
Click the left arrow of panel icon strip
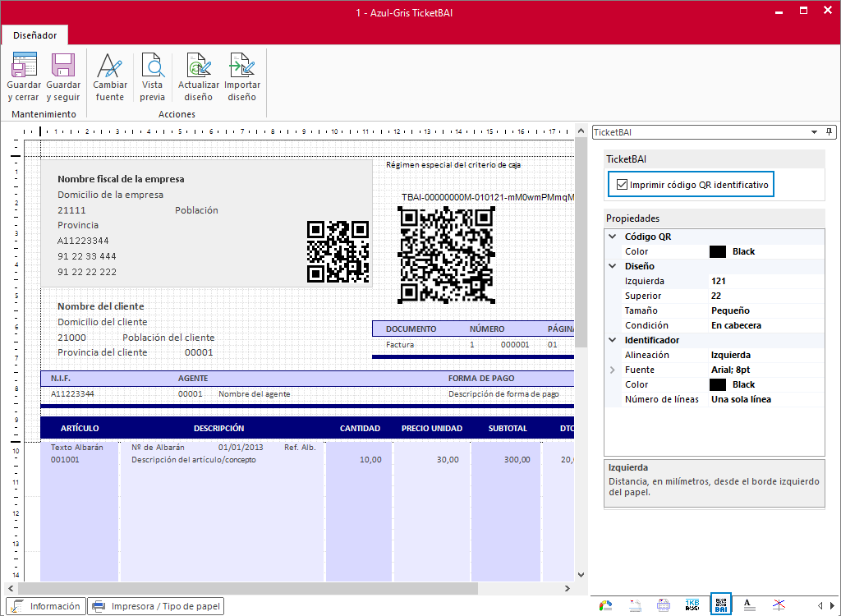[820, 606]
